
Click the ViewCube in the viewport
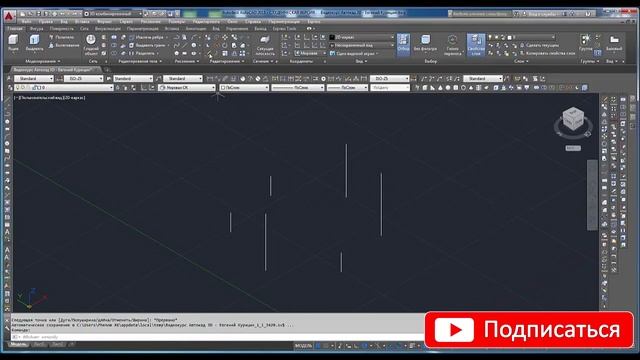(x=573, y=119)
